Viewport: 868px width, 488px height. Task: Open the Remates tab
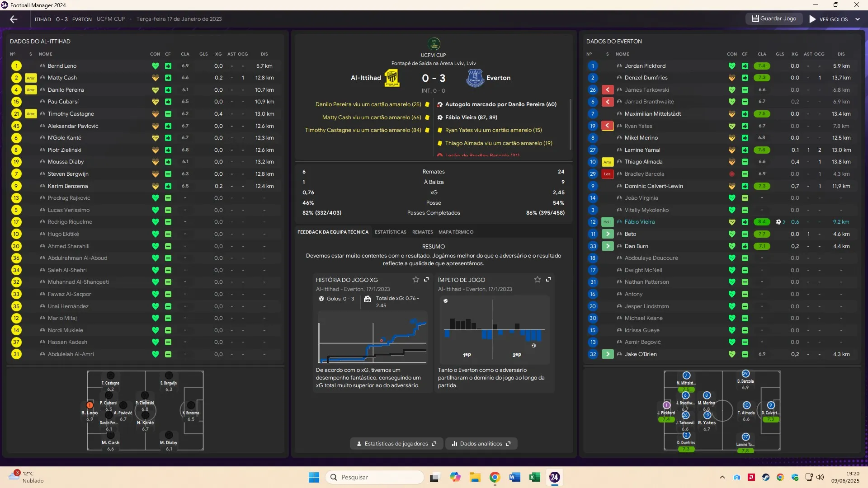(x=422, y=232)
